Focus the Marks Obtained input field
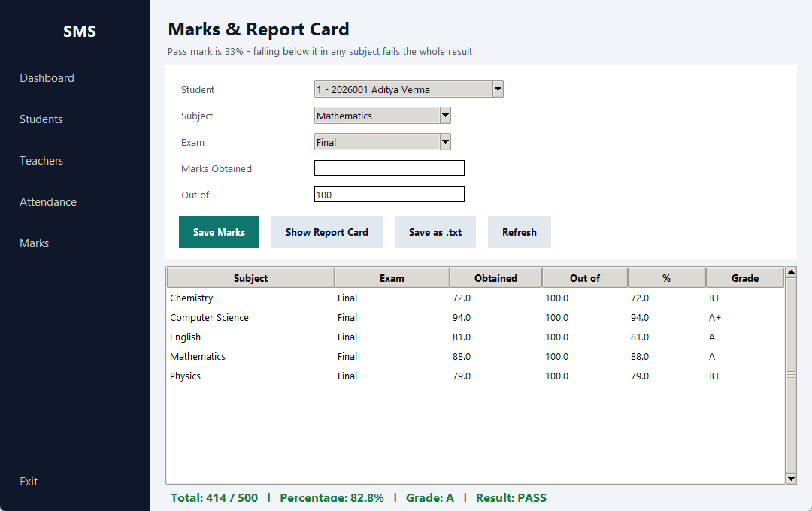Viewport: 812px width, 511px height. [389, 168]
